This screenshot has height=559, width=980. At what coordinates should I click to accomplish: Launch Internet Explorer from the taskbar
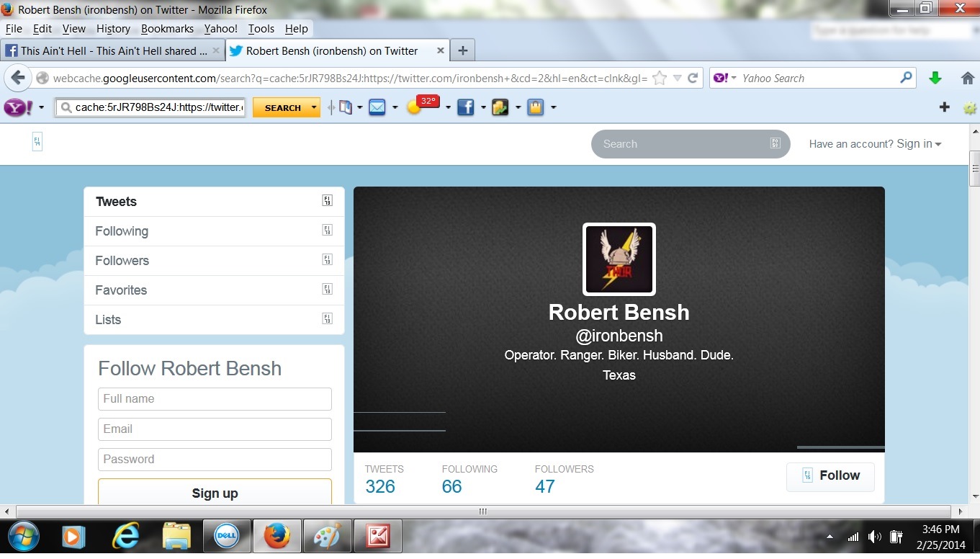[x=125, y=536]
